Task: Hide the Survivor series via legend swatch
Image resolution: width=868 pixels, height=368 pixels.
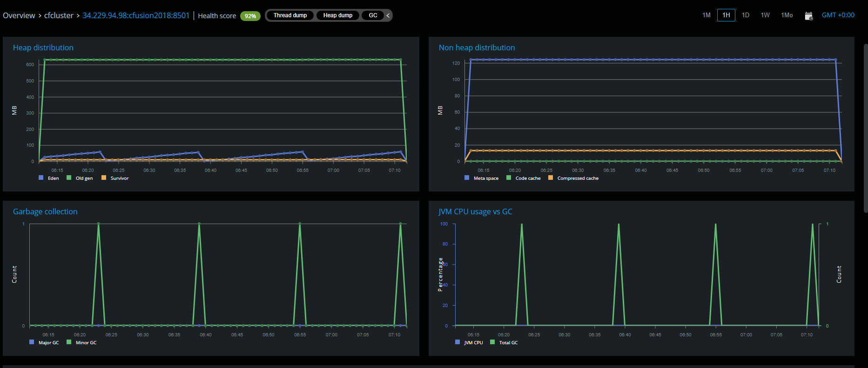Action: click(104, 178)
